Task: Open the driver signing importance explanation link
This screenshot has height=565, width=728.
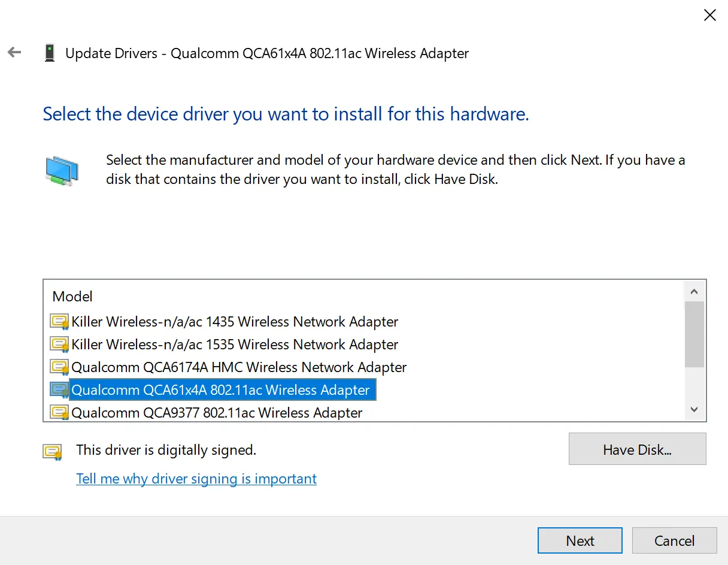Action: tap(196, 478)
